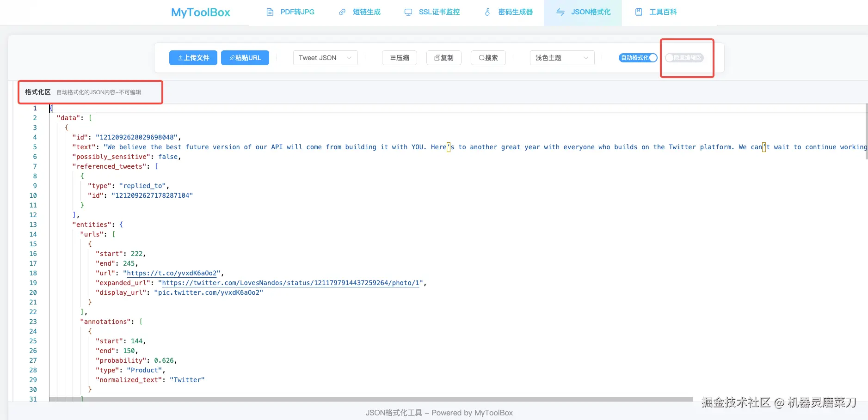Click the end value 245
The image size is (868, 420).
pos(129,263)
